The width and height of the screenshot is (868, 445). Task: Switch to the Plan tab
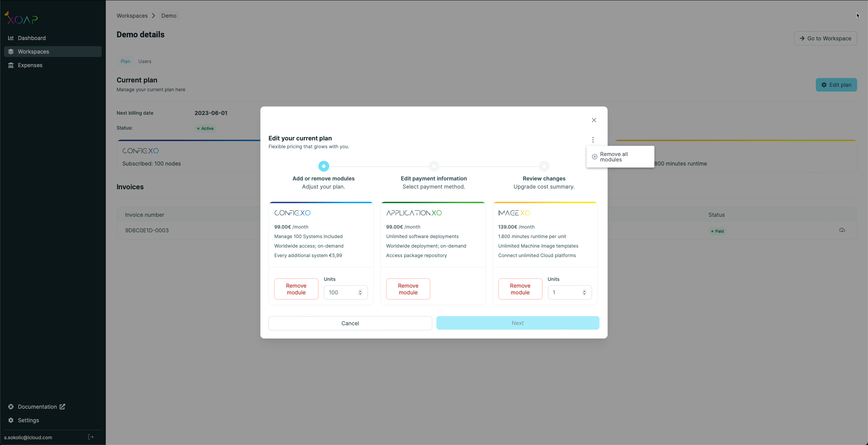[x=125, y=61]
